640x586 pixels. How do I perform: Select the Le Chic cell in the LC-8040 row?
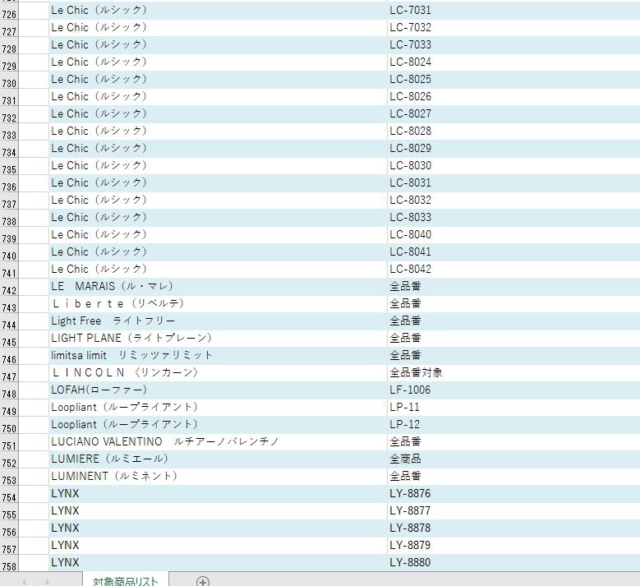(218, 235)
